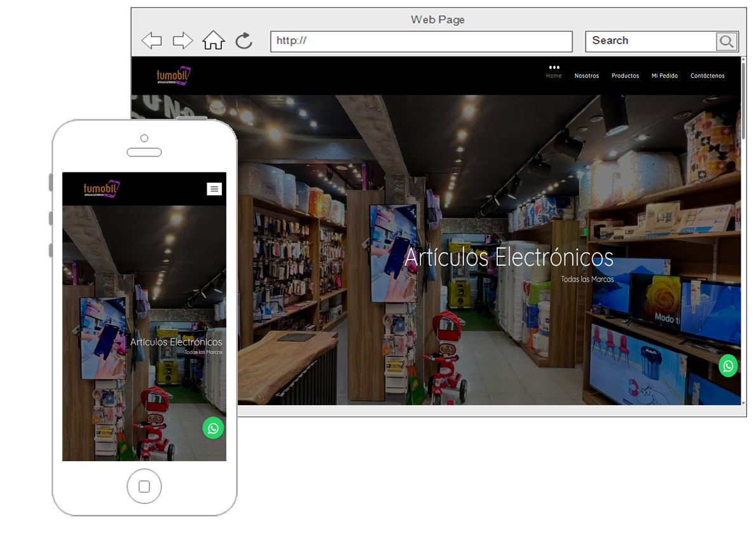Viewport: 756px width, 535px height.
Task: Click the tumobil logo in desktop header
Action: point(174,76)
